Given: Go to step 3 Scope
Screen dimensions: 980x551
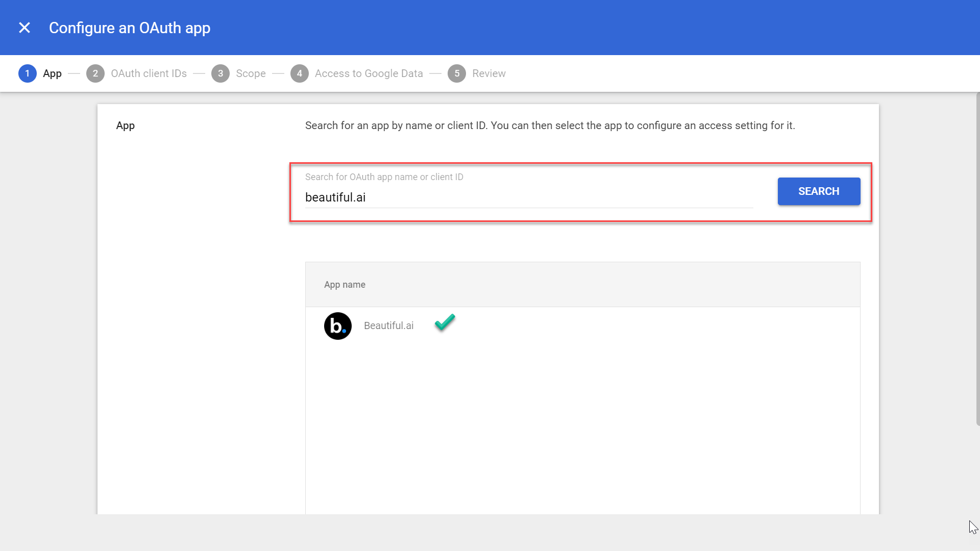Looking at the screenshot, I should point(238,73).
